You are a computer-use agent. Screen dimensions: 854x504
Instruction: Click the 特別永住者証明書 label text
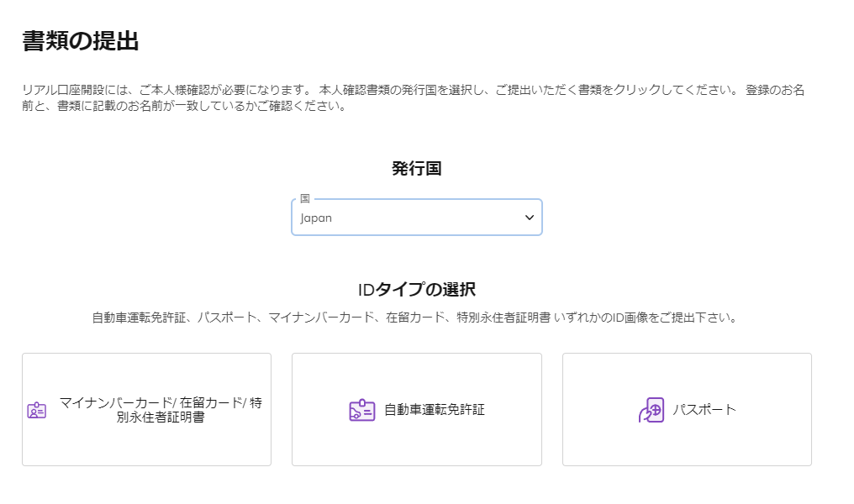158,416
